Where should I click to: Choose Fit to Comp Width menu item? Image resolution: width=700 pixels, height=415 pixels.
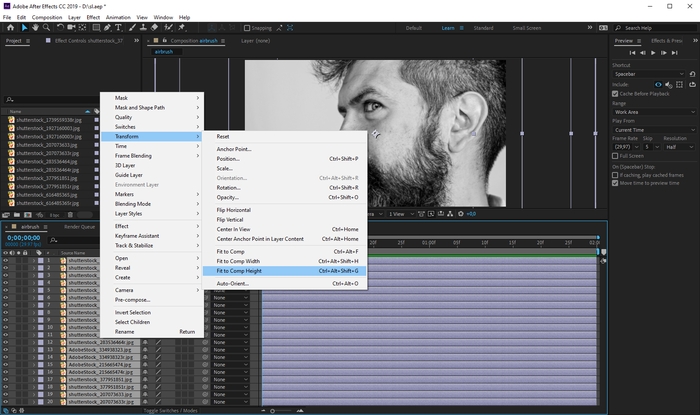[x=285, y=261]
